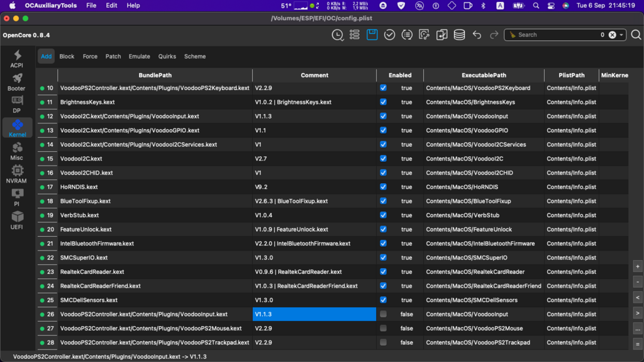Click the magnifier search icon at right
This screenshot has height=362, width=644.
click(x=635, y=35)
